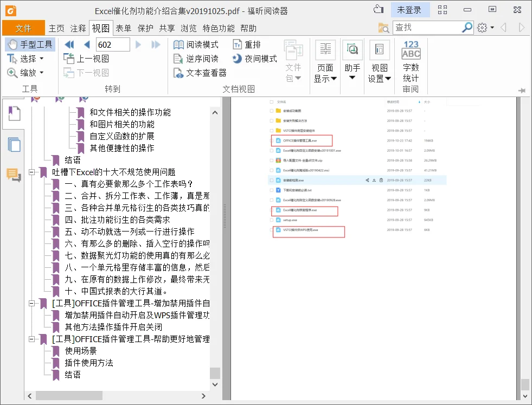Click Previous View (上一视图)
532x405 pixels.
pos(87,59)
